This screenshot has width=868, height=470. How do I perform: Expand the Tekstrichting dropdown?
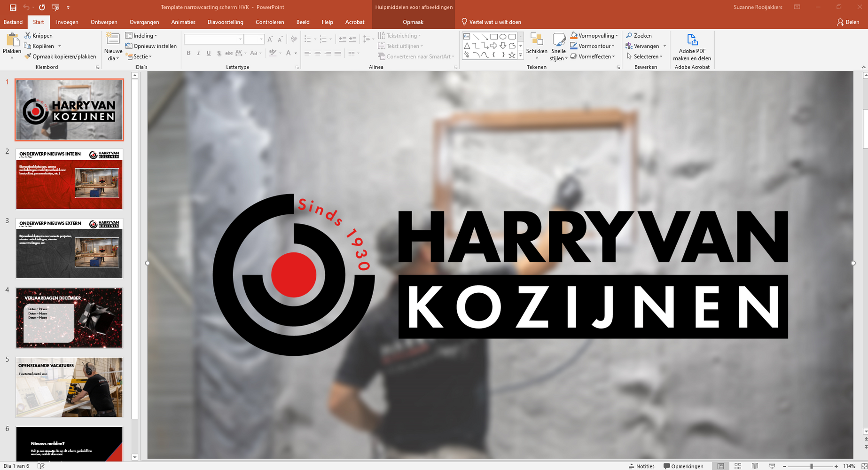pyautogui.click(x=399, y=36)
